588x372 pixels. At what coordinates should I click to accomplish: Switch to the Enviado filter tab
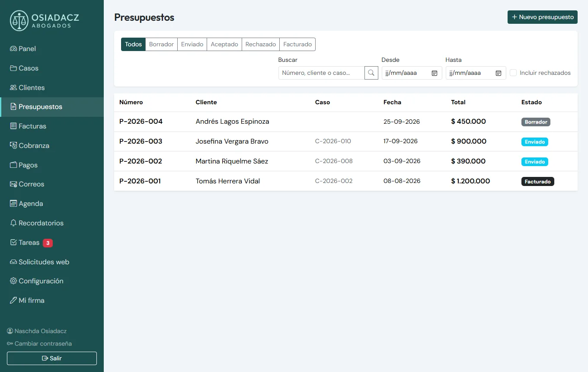point(192,45)
